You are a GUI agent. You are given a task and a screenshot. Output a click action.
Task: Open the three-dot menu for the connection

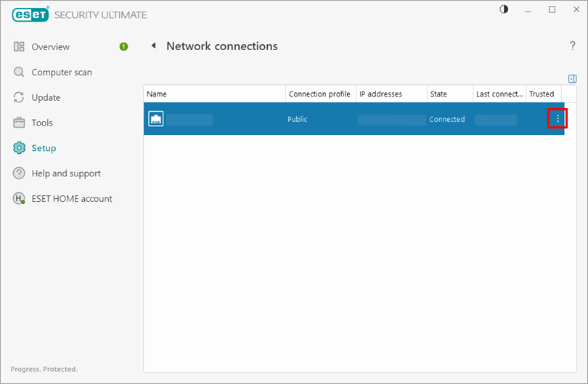point(558,119)
